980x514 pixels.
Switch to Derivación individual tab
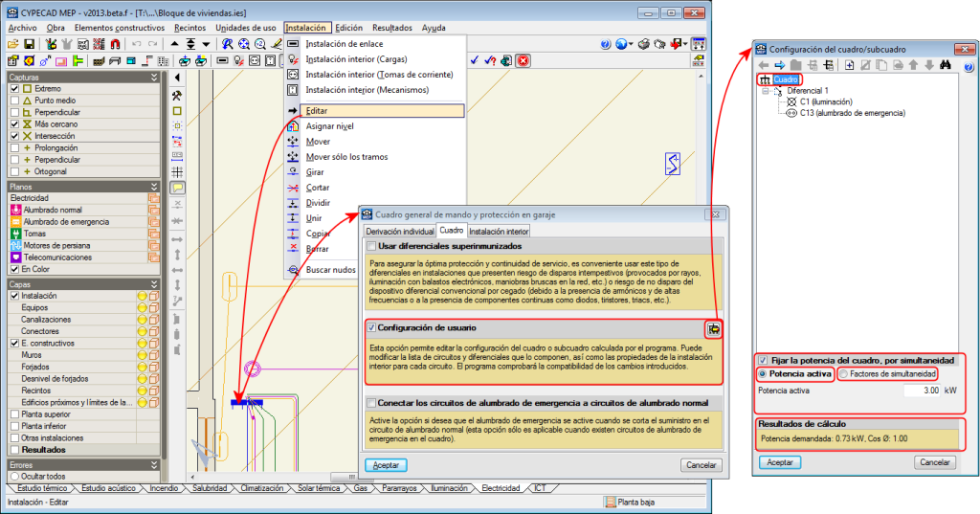tap(399, 232)
